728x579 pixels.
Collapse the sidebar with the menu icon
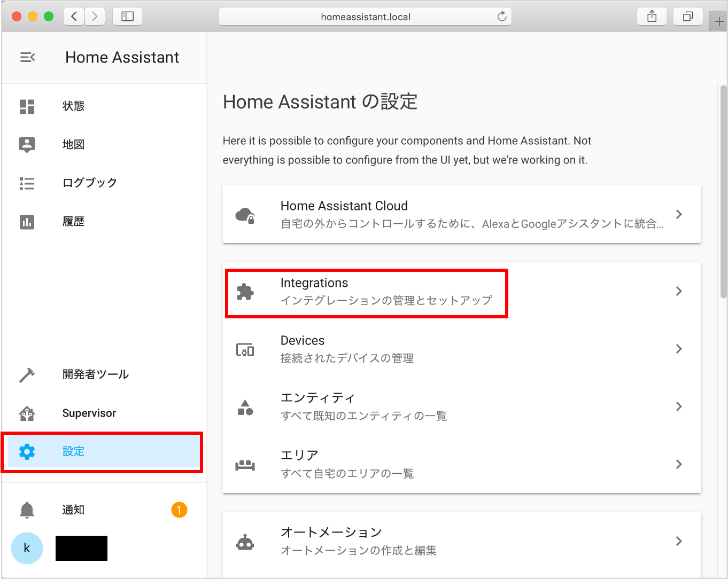pyautogui.click(x=27, y=57)
